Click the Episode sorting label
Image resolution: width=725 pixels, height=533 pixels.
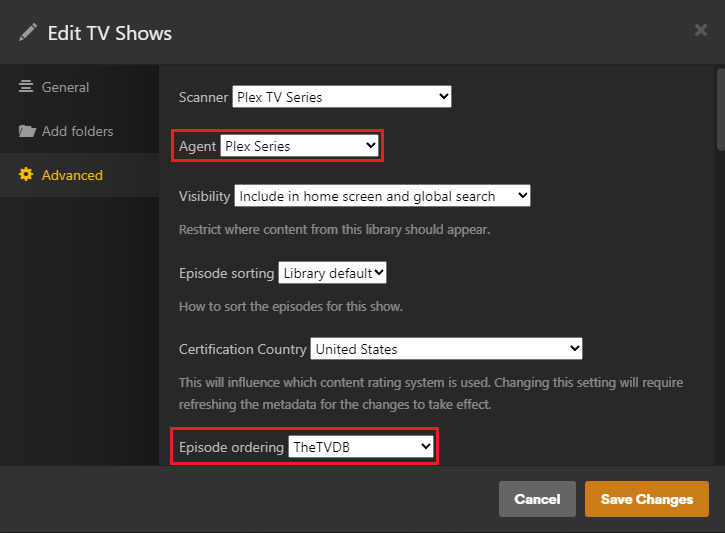coord(227,273)
